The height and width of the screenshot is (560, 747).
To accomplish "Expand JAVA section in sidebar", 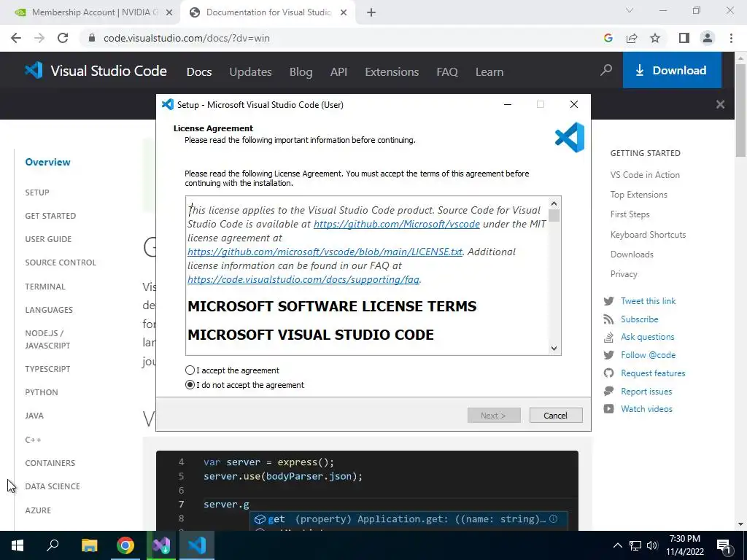I will [34, 415].
